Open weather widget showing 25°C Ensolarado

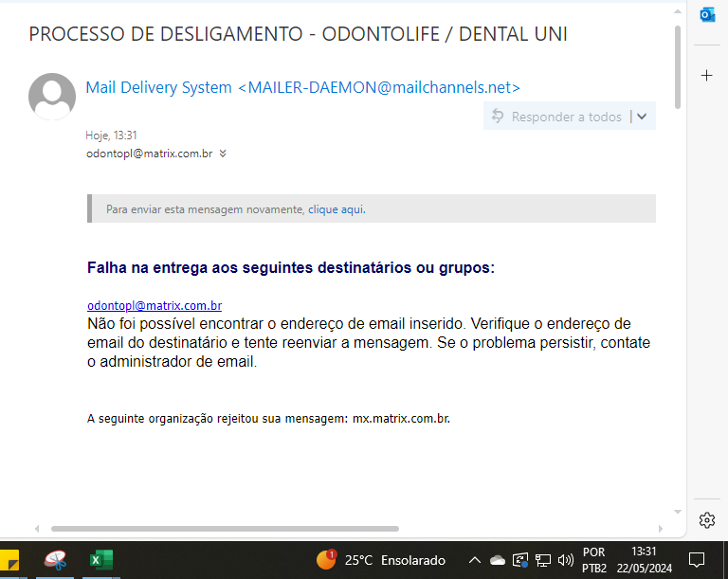click(381, 560)
